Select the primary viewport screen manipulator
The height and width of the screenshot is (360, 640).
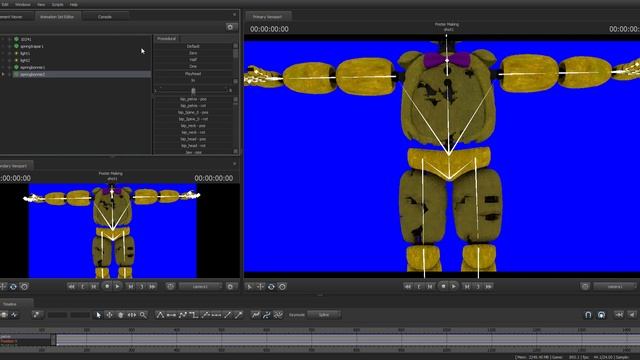(x=282, y=287)
